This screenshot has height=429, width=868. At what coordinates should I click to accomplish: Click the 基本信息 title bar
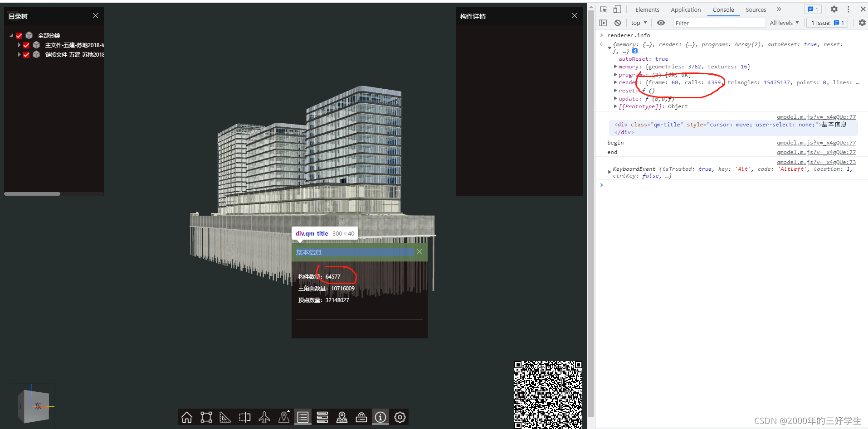tap(360, 252)
